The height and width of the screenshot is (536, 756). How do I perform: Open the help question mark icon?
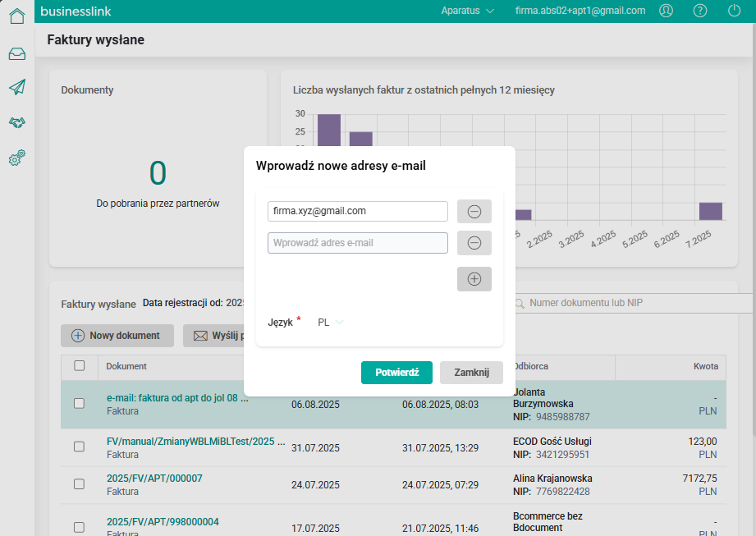700,11
